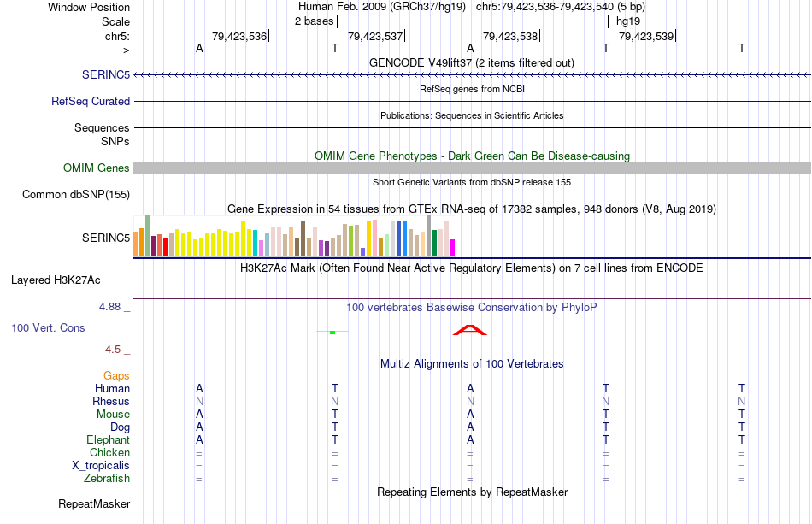The height and width of the screenshot is (524, 812).
Task: Open 'Repeating Elements by RepeatMasker' title
Action: click(472, 492)
